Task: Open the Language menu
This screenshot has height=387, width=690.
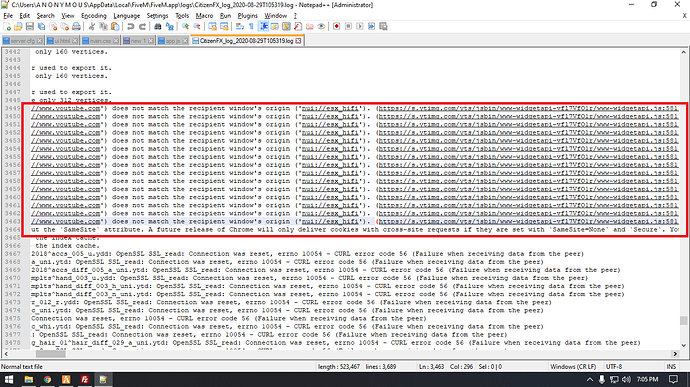Action: coord(127,15)
